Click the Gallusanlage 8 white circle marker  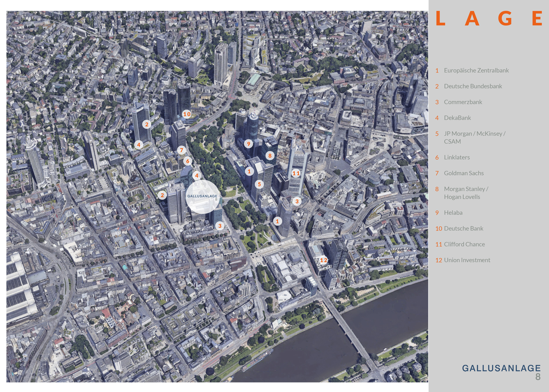coord(202,197)
